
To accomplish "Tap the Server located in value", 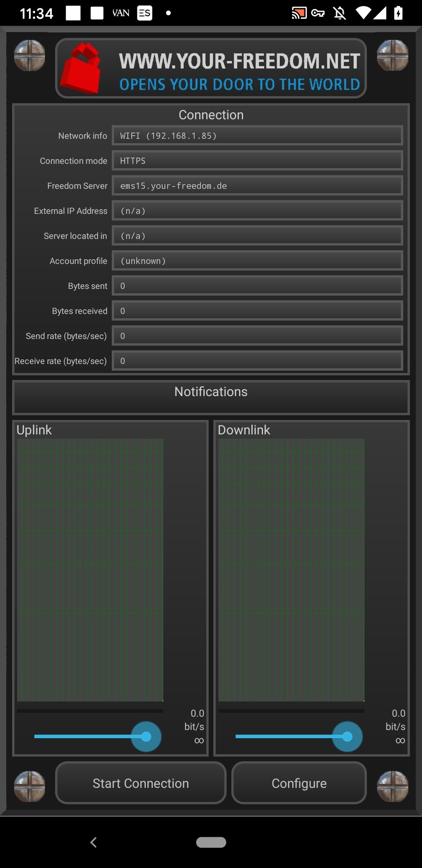I will (257, 236).
